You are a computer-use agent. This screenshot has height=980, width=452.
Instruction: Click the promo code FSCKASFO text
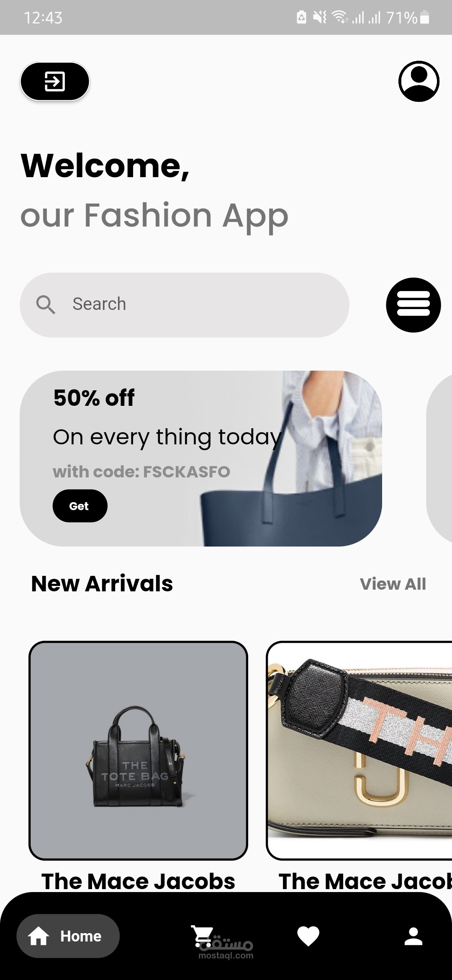[187, 472]
